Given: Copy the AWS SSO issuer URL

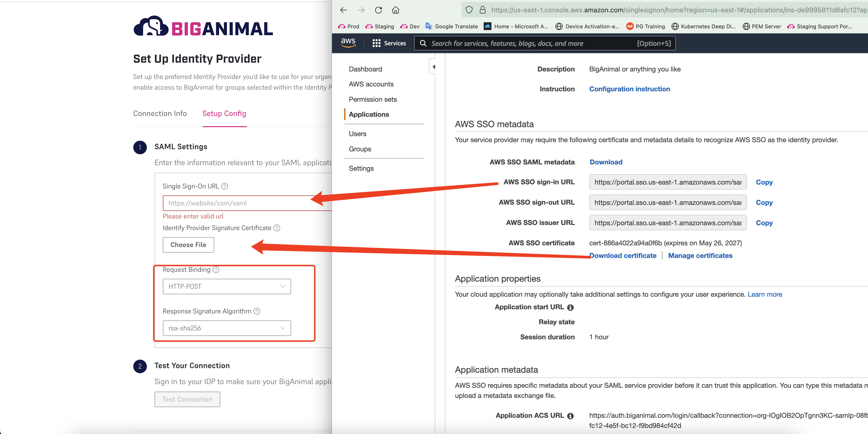Looking at the screenshot, I should pyautogui.click(x=764, y=223).
